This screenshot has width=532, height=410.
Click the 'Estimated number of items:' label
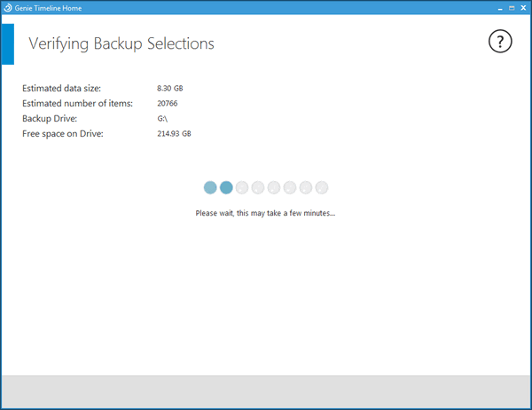click(77, 103)
